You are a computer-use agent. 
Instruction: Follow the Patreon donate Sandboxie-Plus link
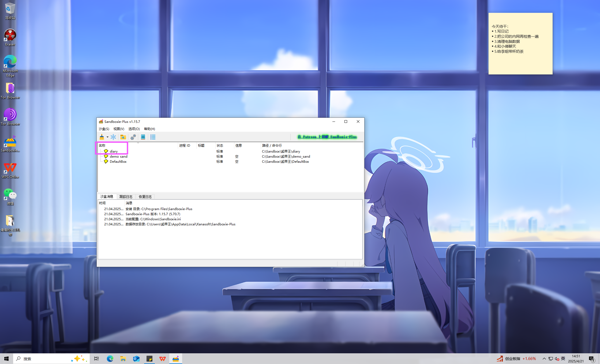pyautogui.click(x=327, y=137)
